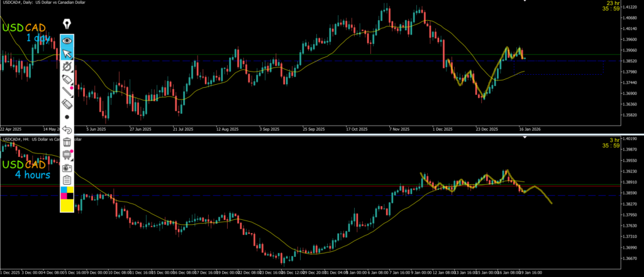Select the cursor arrow pointer tool

[x=67, y=53]
